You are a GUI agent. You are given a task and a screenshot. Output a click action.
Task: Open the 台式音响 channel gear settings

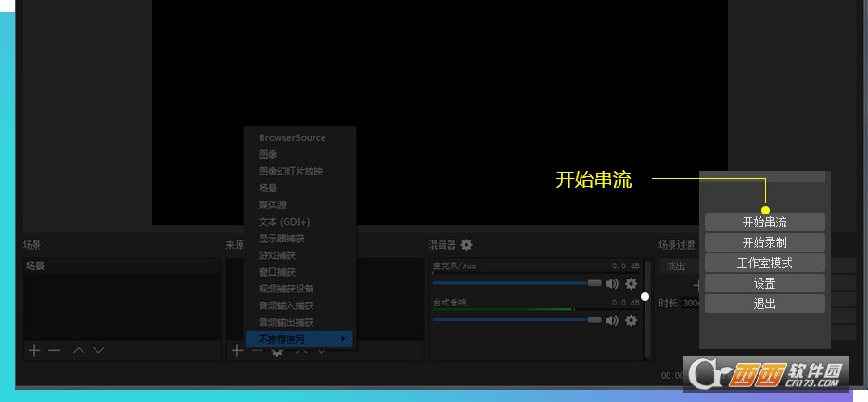click(x=632, y=319)
